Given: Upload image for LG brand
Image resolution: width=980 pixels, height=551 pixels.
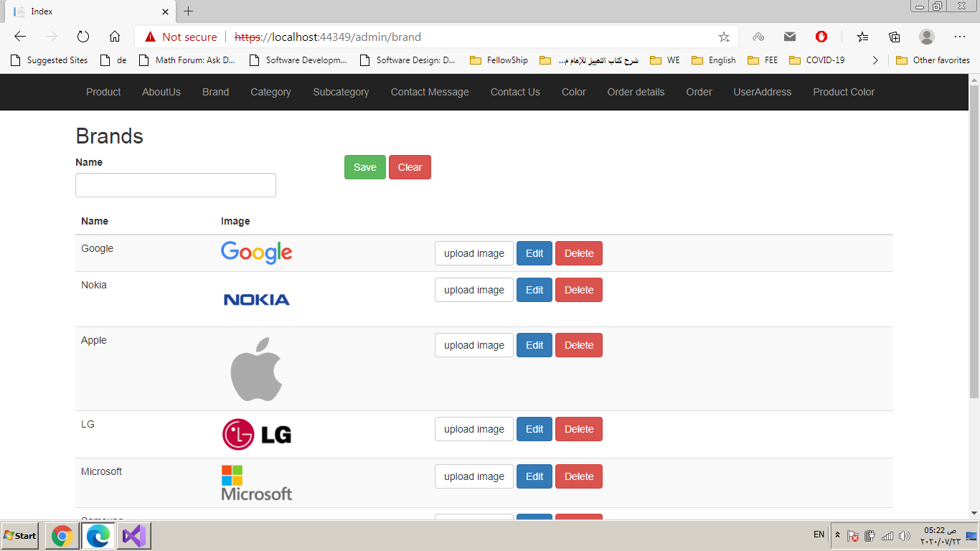Looking at the screenshot, I should point(474,429).
